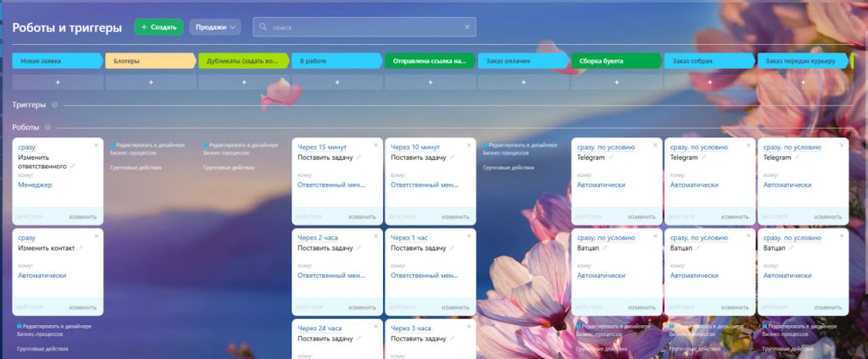Screen dimensions: 868x359
Task: Close the Изменить ответственного robot card
Action: coord(97,146)
